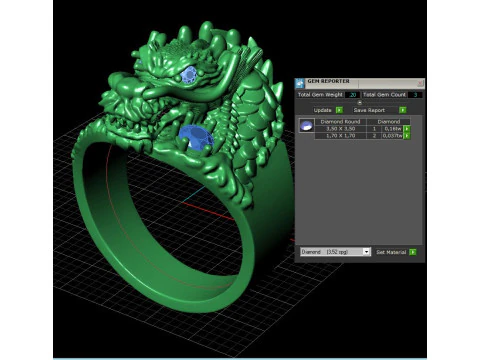This screenshot has height=360, width=480.
Task: Click the Set Material label
Action: [x=391, y=252]
